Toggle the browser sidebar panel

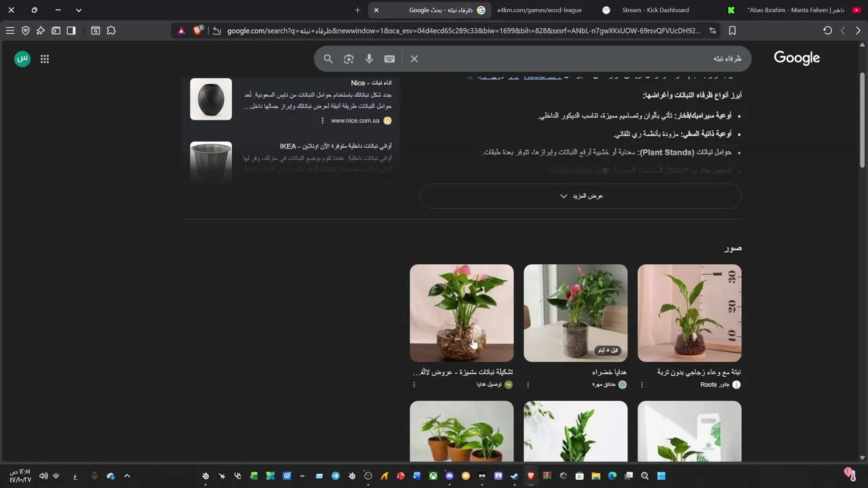pyautogui.click(x=71, y=30)
